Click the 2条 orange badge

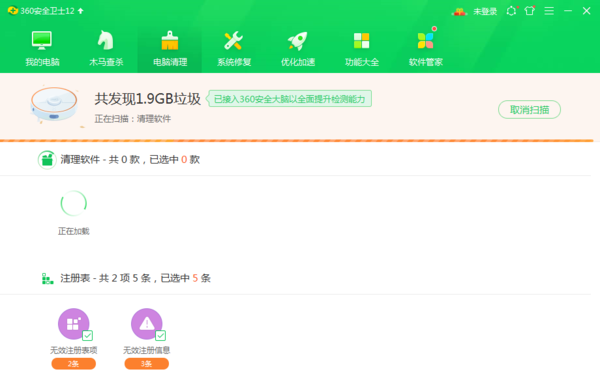(x=73, y=363)
